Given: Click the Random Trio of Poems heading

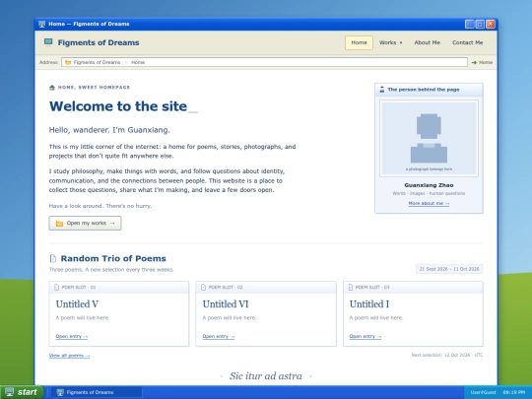Looking at the screenshot, I should 113,258.
